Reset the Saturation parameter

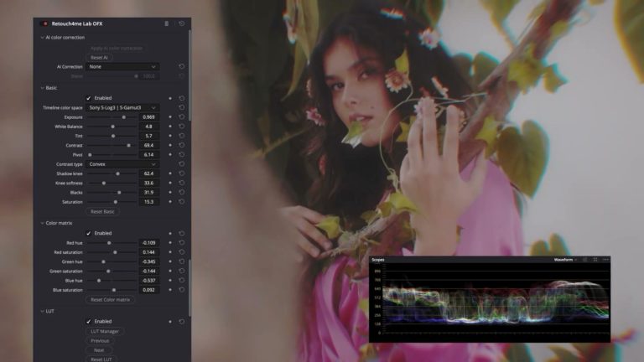pos(181,202)
